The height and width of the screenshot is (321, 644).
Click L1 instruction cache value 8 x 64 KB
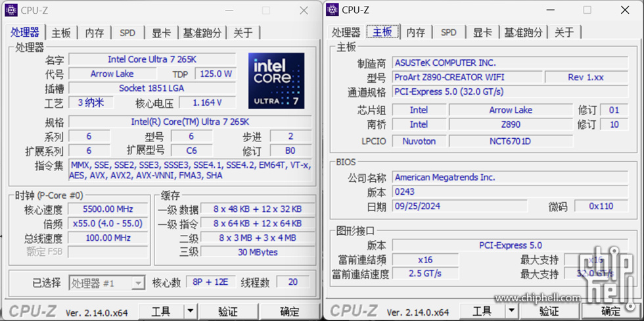[258, 224]
